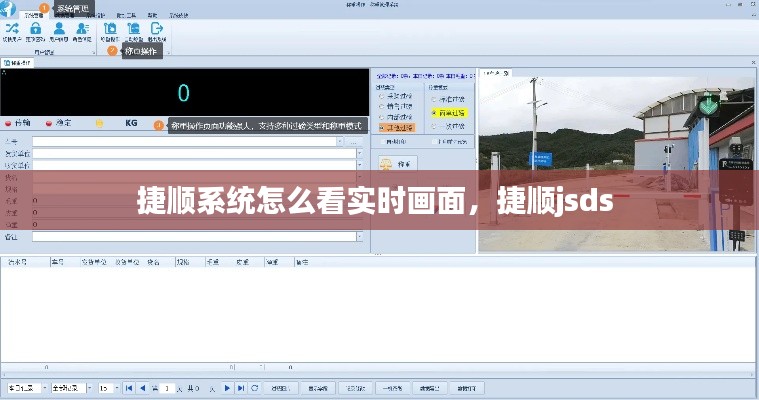The width and height of the screenshot is (759, 400).
Task: Go to next page of records
Action: [x=227, y=387]
